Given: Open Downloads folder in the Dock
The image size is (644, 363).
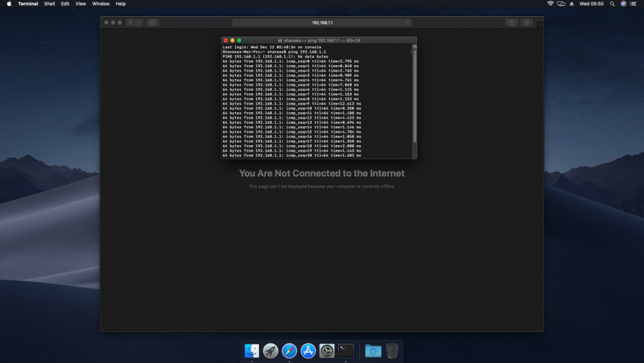Looking at the screenshot, I should [x=373, y=351].
